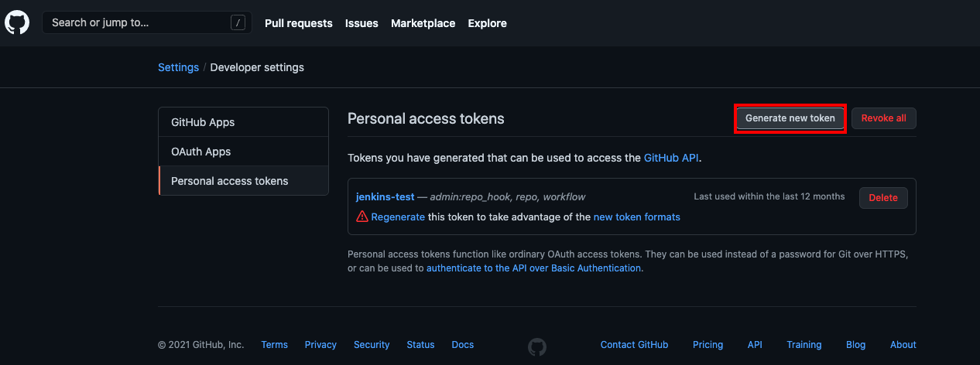Open Terms link in footer
The width and height of the screenshot is (980, 365).
tap(275, 345)
